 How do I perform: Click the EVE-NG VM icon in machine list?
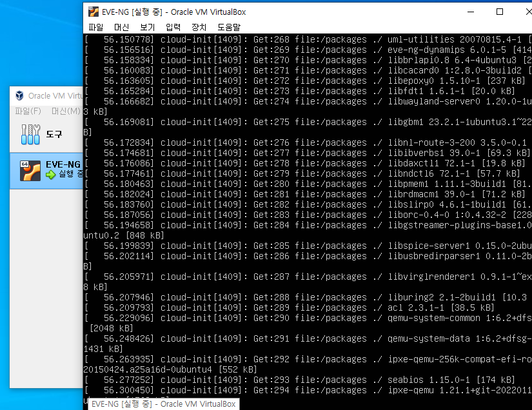click(30, 171)
